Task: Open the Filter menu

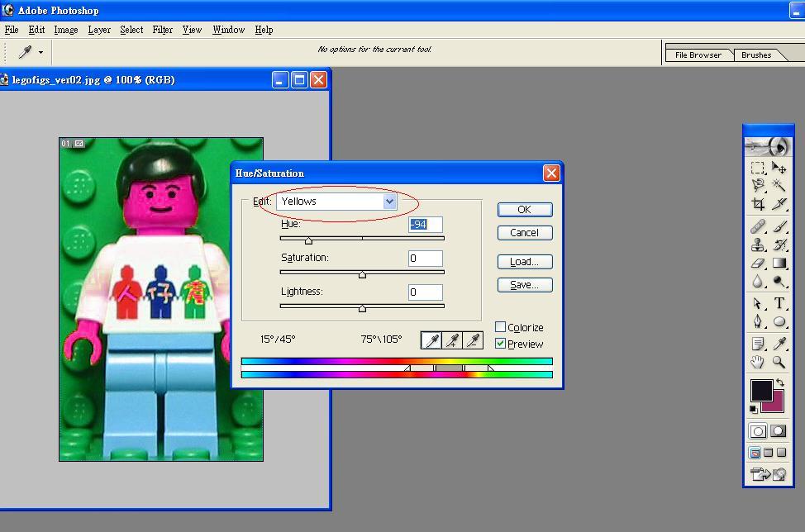Action: click(162, 30)
